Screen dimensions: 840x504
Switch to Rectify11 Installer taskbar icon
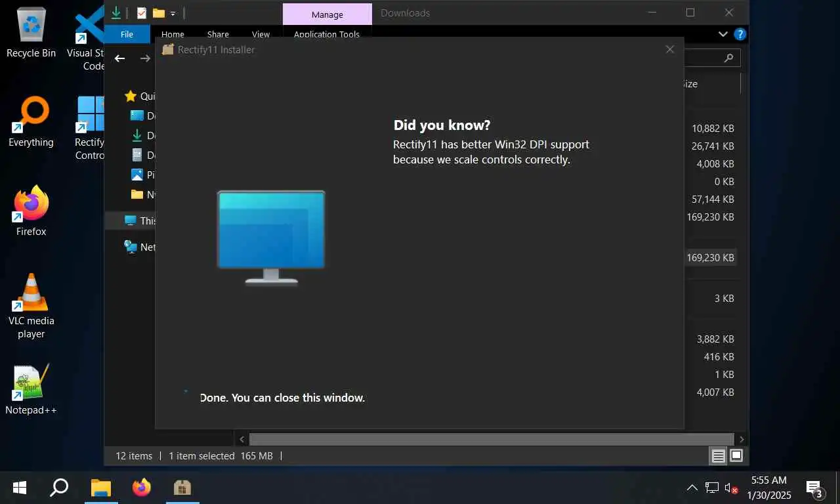tap(182, 488)
